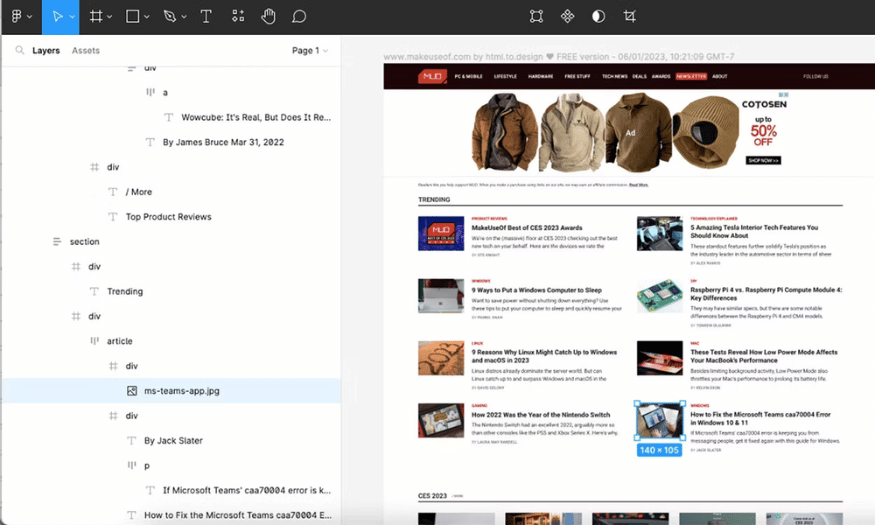Viewport: 875px width, 525px height.
Task: Open the Page 1 dropdown
Action: [310, 50]
